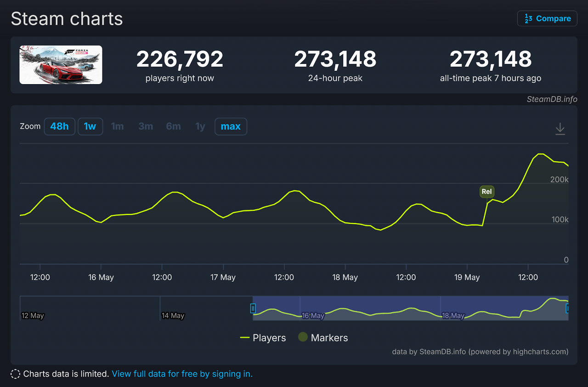Screen dimensions: 588x387
Task: Open 'View full data for free by signing in' link
Action: (182, 374)
